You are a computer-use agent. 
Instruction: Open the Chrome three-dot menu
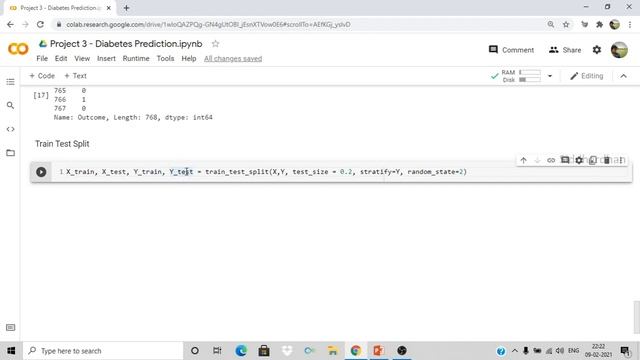tap(630, 24)
